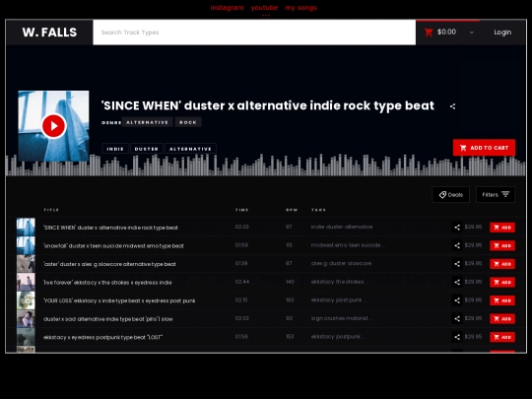This screenshot has height=399, width=532.
Task: Click the red ADD TO CART button
Action: tap(484, 148)
